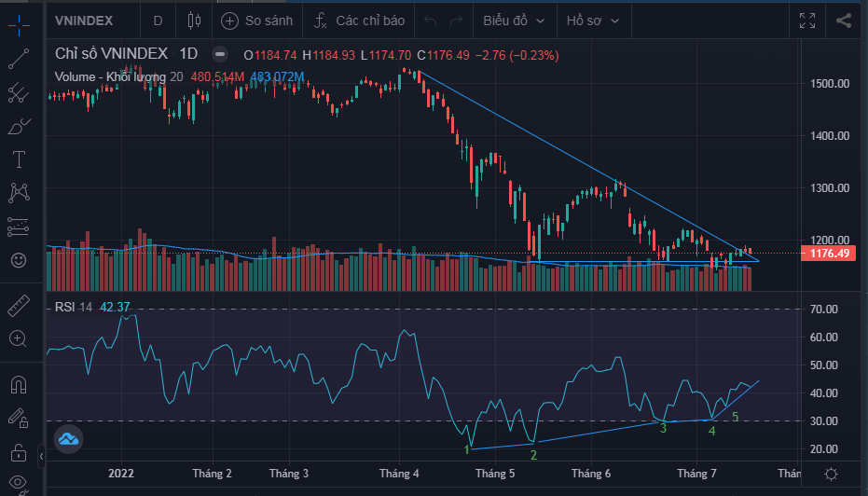Open the D time interval selector
This screenshot has width=868, height=496.
[x=158, y=20]
